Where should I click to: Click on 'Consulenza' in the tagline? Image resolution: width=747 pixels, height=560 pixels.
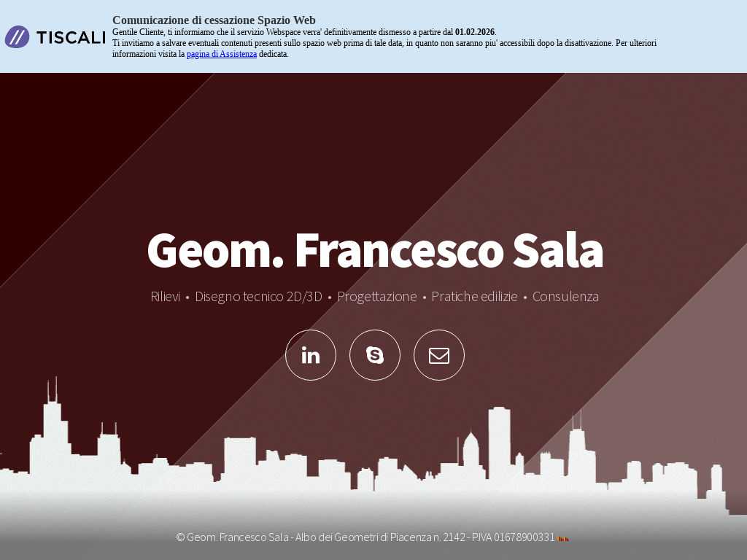tap(565, 297)
